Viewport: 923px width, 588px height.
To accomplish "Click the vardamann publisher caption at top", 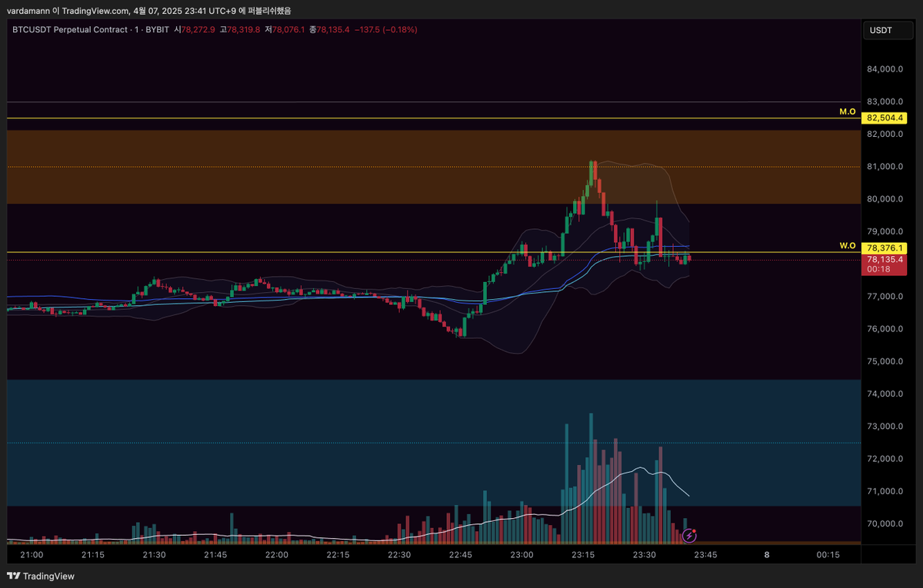I will click(x=149, y=11).
